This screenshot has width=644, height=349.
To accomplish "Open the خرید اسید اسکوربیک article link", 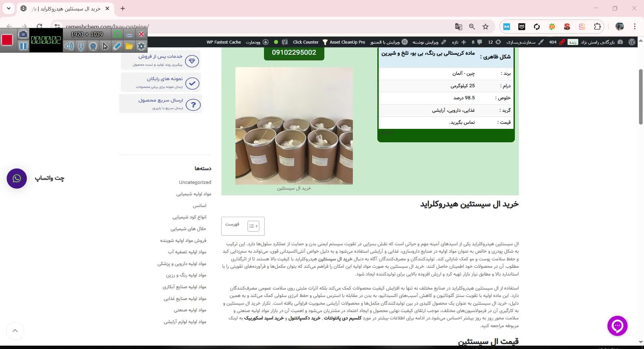I will [x=264, y=318].
